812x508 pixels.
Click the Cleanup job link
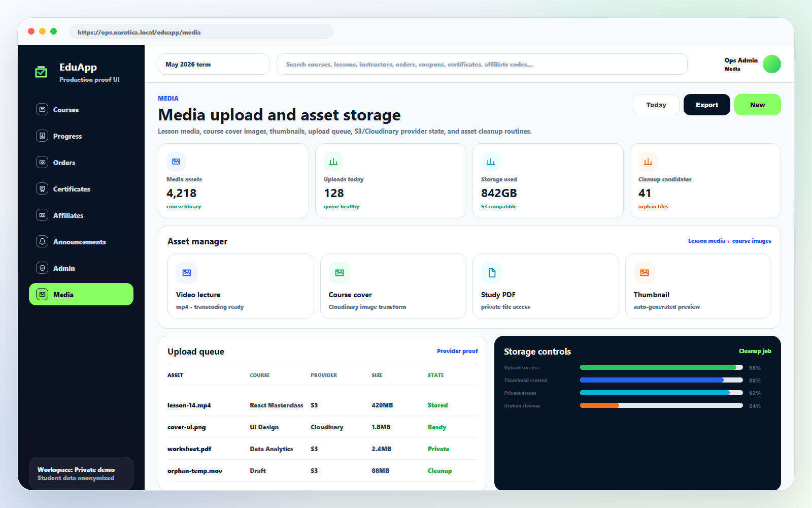click(755, 351)
